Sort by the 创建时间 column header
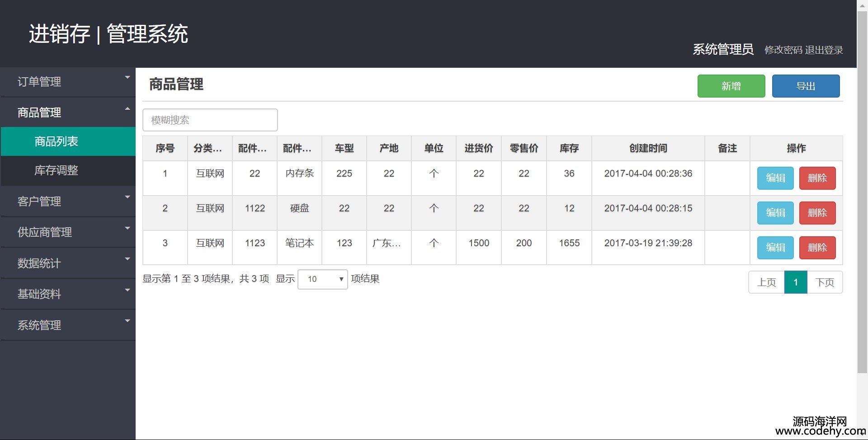Screen dimensions: 868x440 648,148
